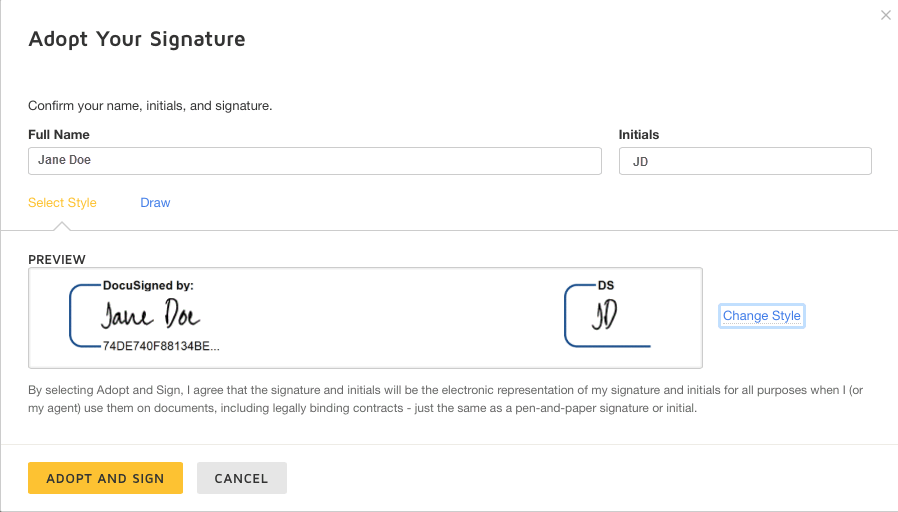The image size is (898, 512).
Task: Click the Change Style link
Action: point(761,316)
